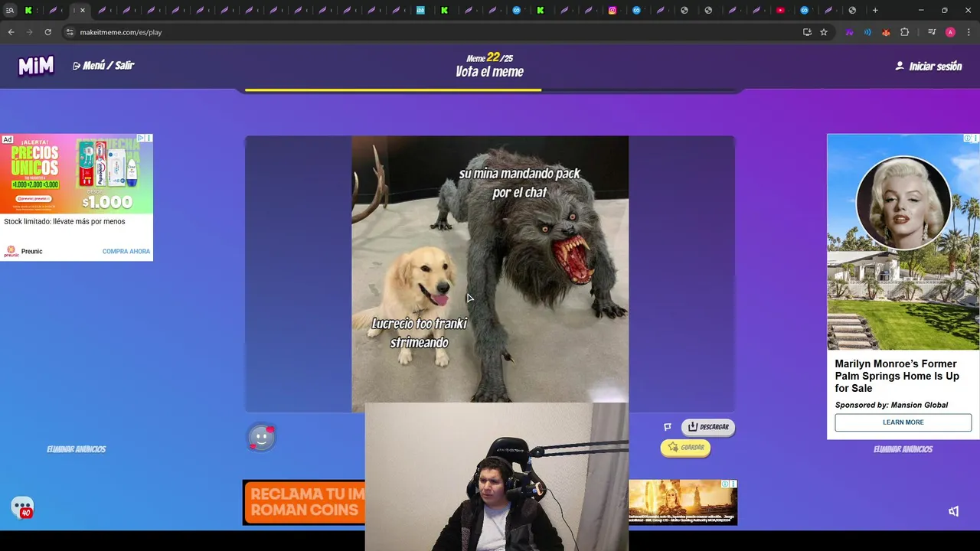Click the Roman Coins orange banner ad

coord(304,503)
